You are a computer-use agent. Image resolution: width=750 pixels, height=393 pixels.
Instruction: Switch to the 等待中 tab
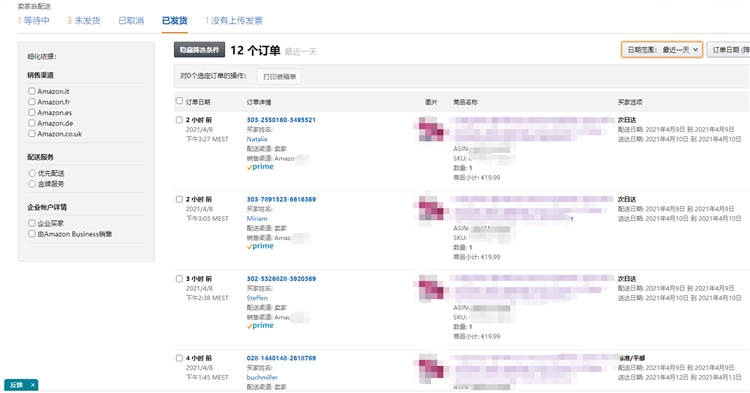pos(33,21)
